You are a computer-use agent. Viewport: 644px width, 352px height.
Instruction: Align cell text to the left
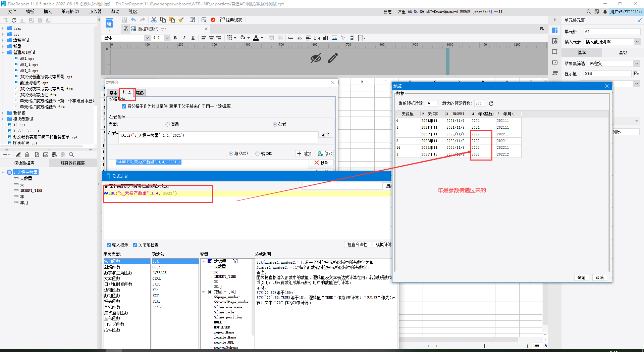point(204,38)
